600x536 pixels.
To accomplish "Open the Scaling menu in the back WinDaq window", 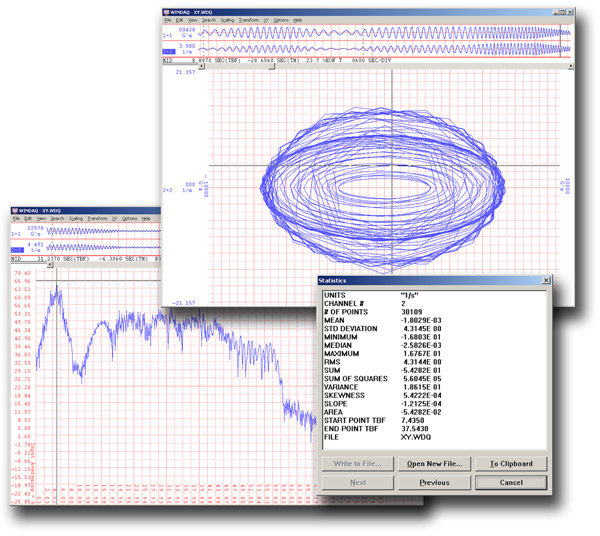I will tap(75, 218).
